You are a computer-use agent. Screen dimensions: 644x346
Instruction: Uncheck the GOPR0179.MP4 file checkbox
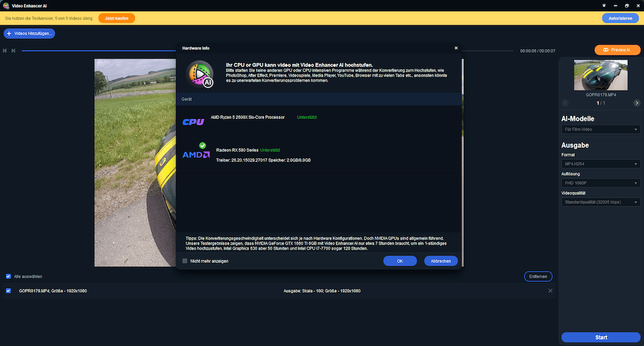coord(8,291)
